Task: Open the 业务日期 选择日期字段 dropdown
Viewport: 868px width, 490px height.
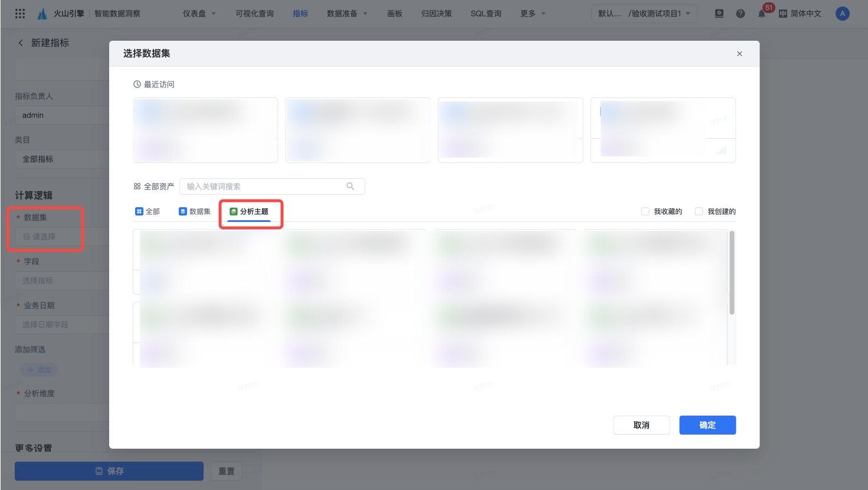Action: pos(62,325)
